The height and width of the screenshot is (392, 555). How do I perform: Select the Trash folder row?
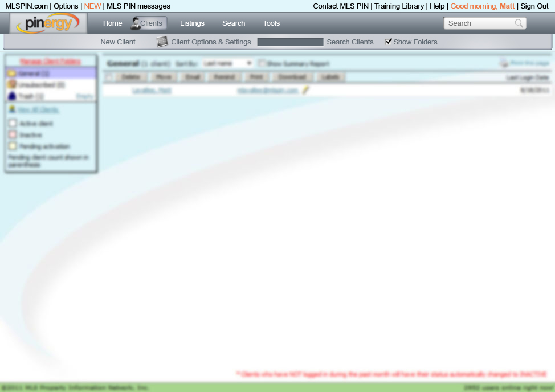(x=51, y=96)
